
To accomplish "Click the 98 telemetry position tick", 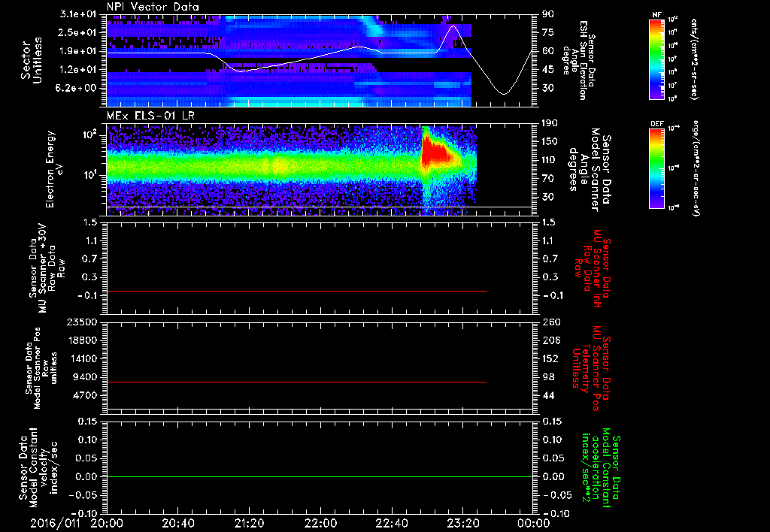I will [x=547, y=377].
